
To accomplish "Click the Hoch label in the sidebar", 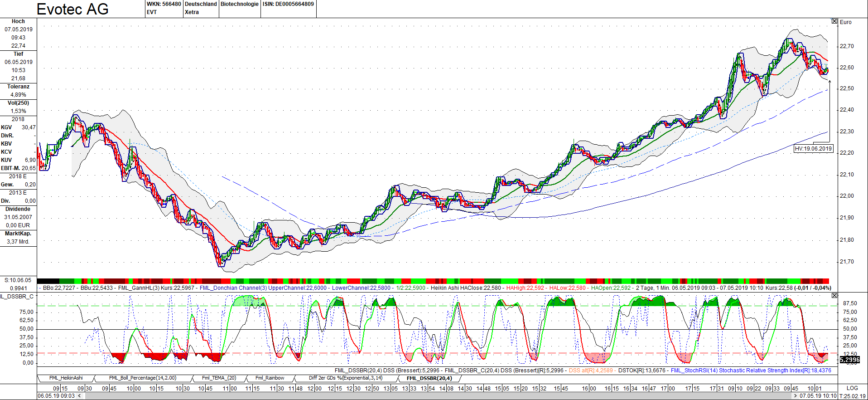I will click(18, 21).
